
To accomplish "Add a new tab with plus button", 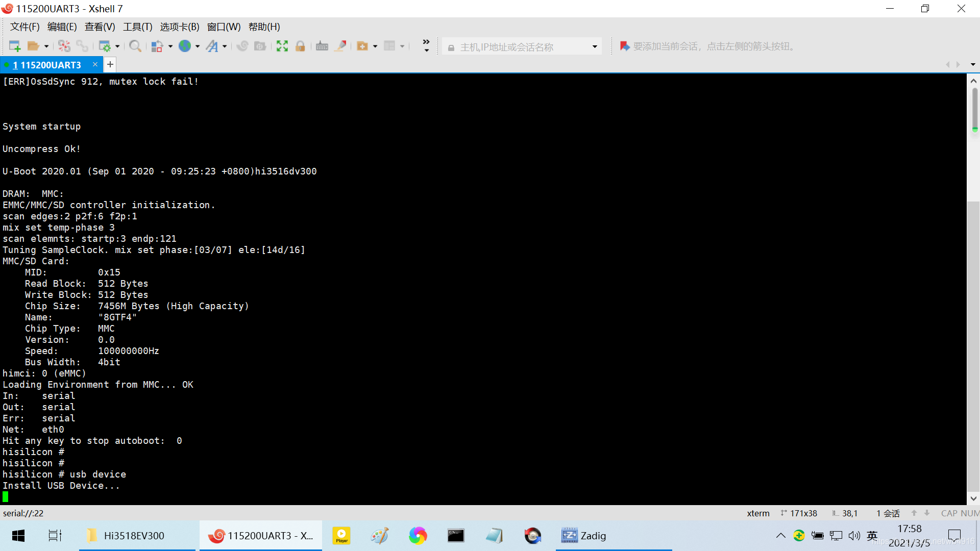I will [110, 64].
